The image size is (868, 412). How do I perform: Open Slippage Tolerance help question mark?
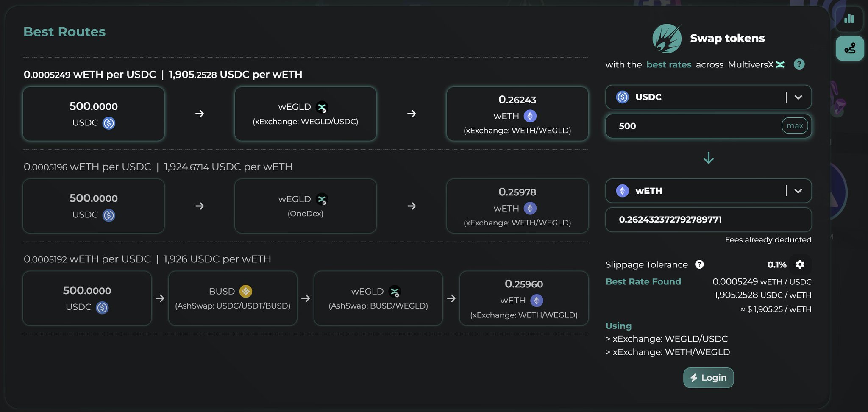point(699,264)
